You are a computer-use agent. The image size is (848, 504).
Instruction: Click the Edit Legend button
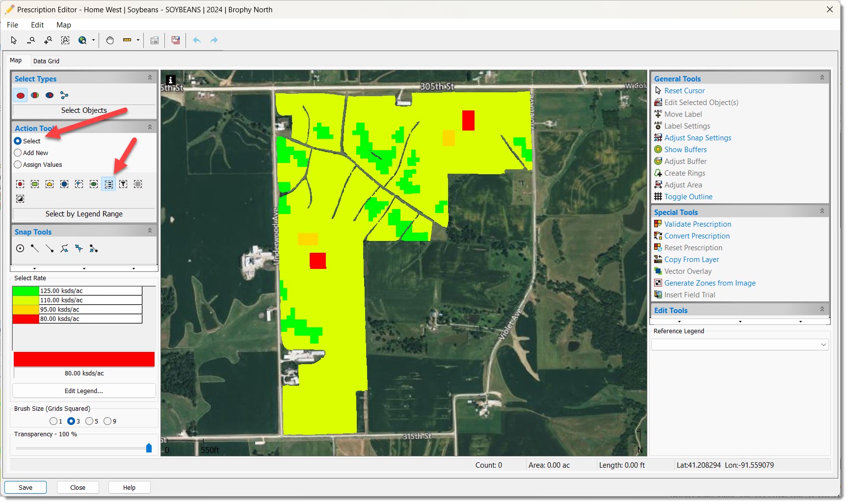(x=84, y=391)
